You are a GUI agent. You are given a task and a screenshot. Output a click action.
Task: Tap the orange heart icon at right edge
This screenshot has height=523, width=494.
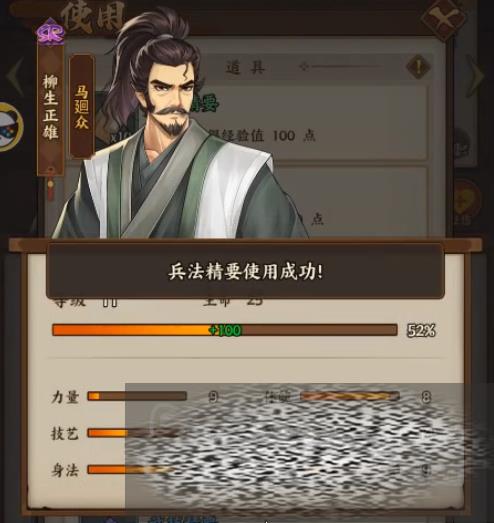pos(467,200)
